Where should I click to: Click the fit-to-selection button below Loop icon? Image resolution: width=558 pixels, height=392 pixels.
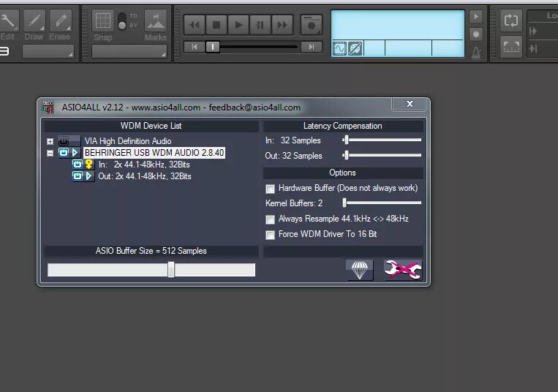coord(511,46)
